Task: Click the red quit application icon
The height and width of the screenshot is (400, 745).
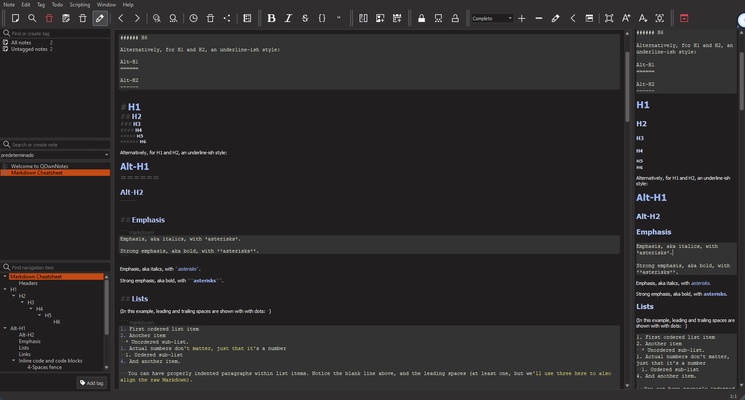Action: (684, 18)
